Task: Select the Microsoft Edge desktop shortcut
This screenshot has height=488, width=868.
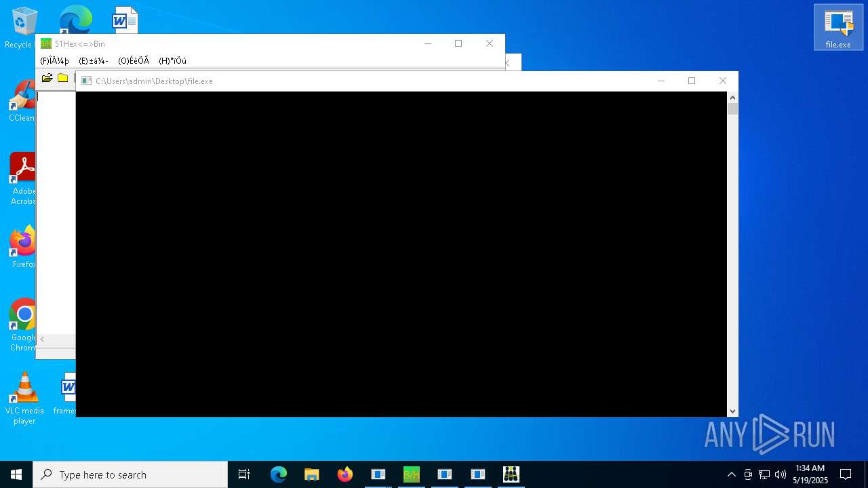Action: click(75, 20)
